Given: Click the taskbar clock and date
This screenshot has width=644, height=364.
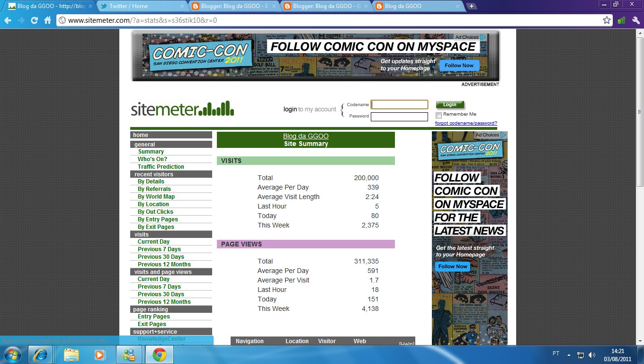Looking at the screenshot, I should click(x=618, y=355).
